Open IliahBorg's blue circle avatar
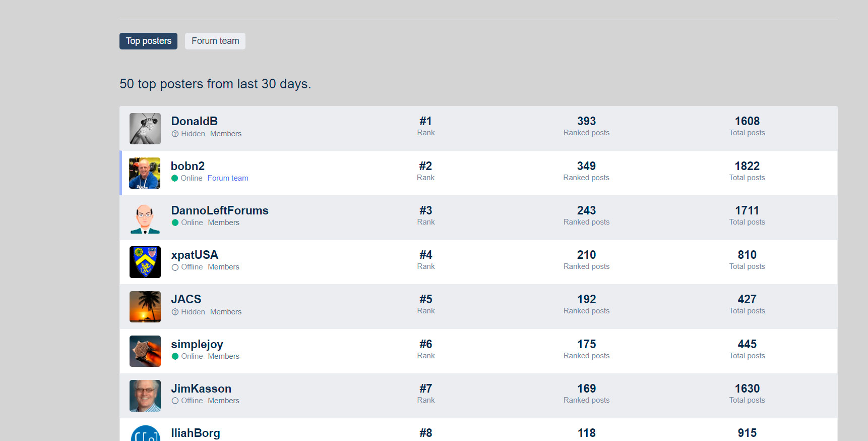This screenshot has width=868, height=441. (145, 433)
